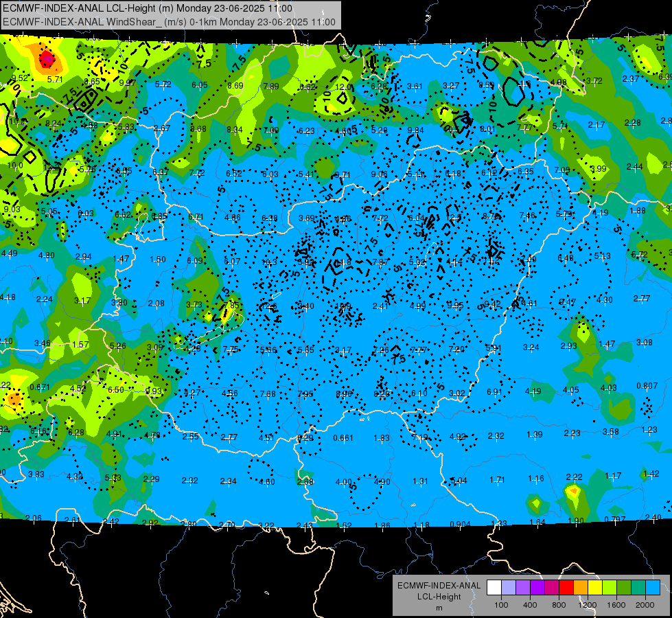Select the dark green legend swatch
672x618 pixels.
(x=624, y=588)
